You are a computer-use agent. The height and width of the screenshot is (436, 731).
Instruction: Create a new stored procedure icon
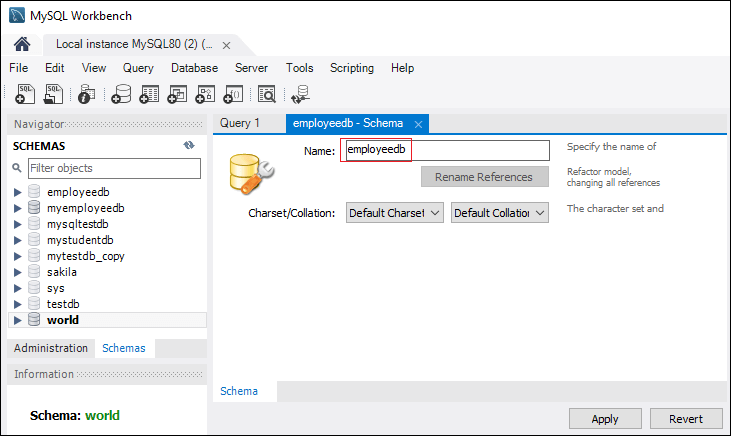pos(205,94)
